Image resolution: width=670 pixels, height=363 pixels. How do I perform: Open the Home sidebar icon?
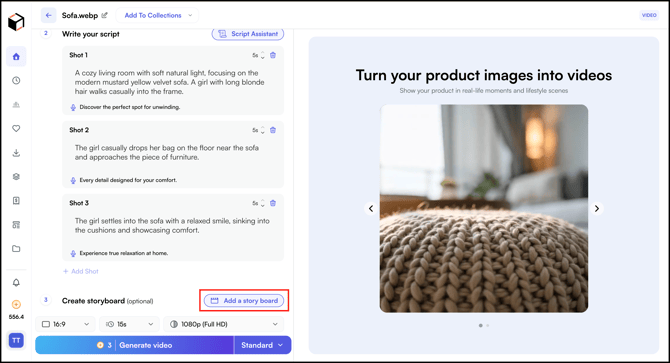click(x=16, y=57)
